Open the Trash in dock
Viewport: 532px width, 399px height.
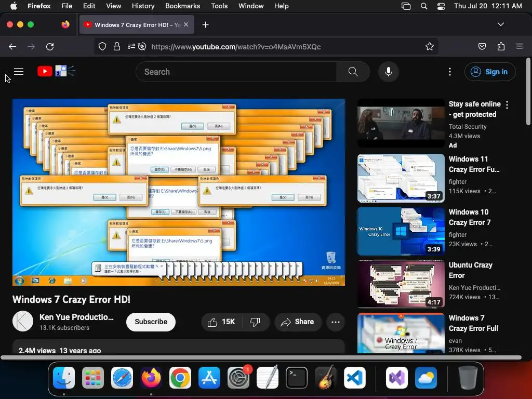pos(468,378)
